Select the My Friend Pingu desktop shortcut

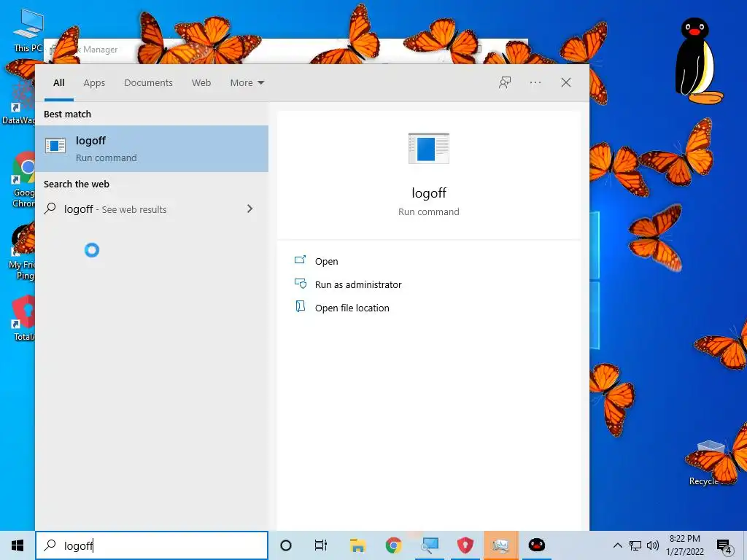click(x=22, y=252)
